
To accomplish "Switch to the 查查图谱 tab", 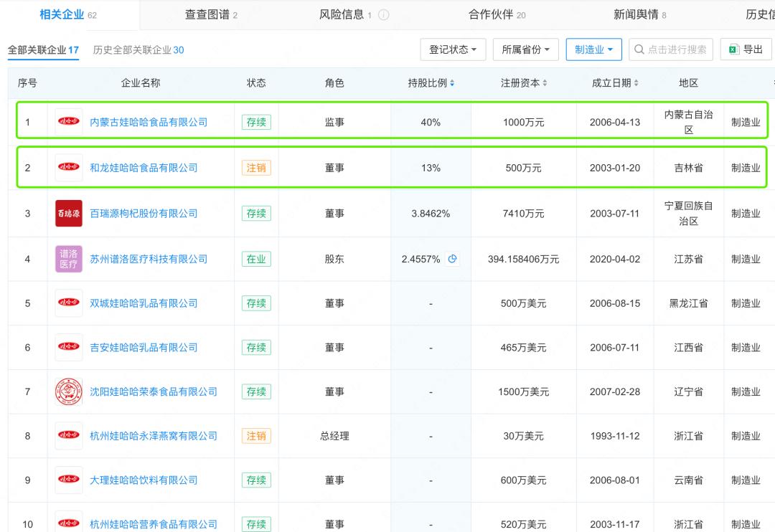I will point(211,14).
